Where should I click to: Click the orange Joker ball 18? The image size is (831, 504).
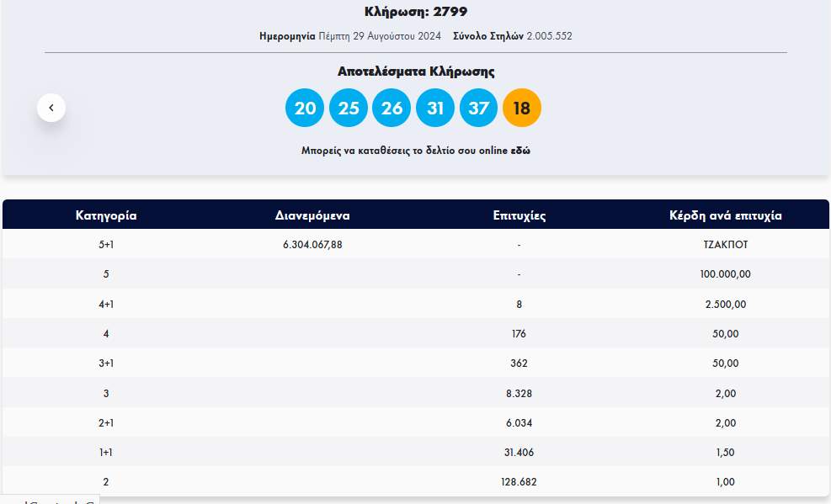point(522,108)
